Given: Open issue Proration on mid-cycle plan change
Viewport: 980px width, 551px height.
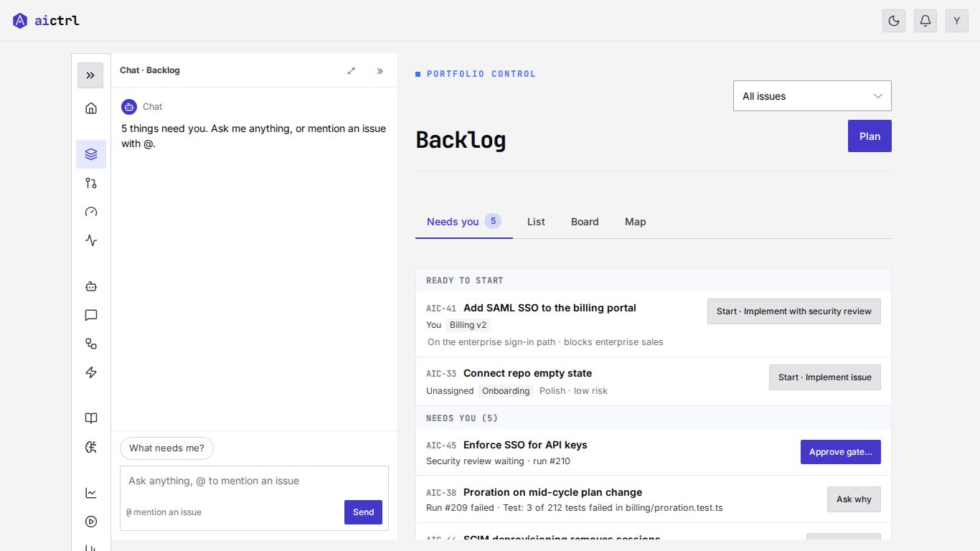Looking at the screenshot, I should 552,492.
